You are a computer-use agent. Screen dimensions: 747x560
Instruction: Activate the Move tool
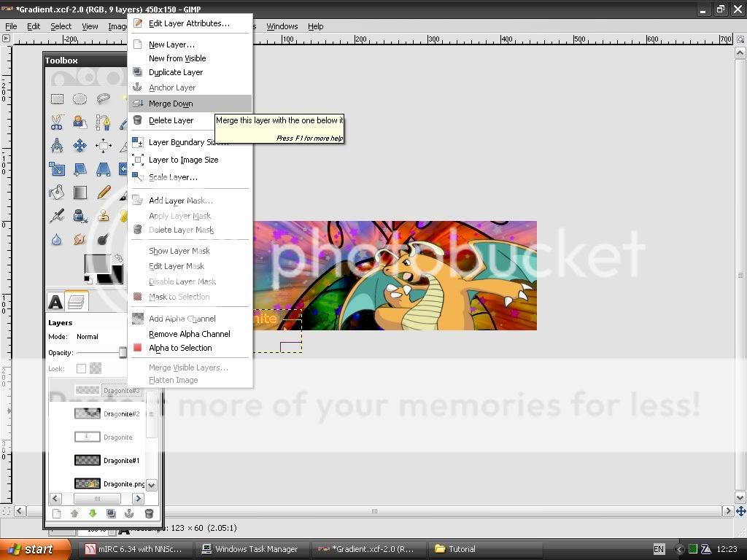coord(80,146)
